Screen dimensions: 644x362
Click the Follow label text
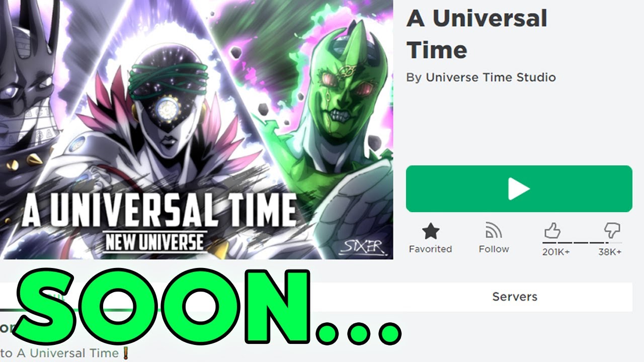tap(494, 249)
